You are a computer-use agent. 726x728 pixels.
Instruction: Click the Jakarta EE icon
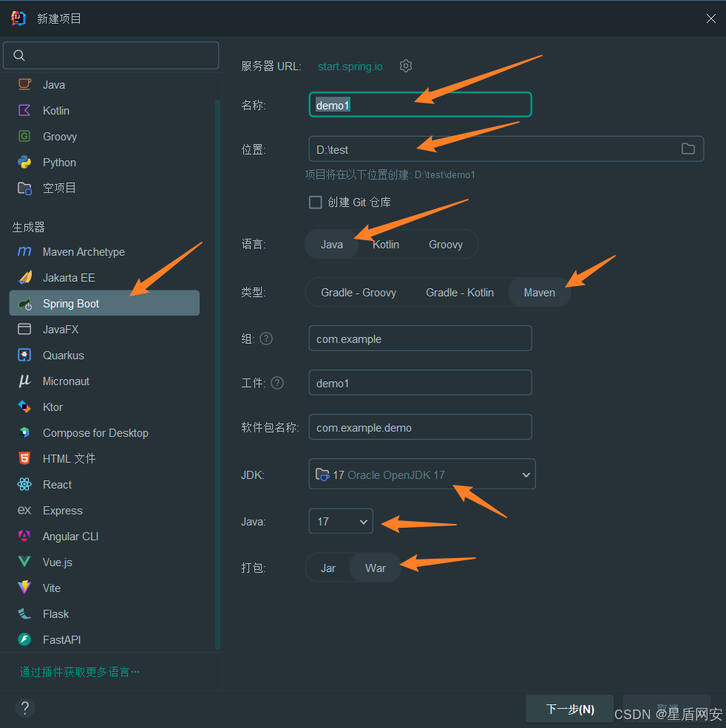click(25, 278)
